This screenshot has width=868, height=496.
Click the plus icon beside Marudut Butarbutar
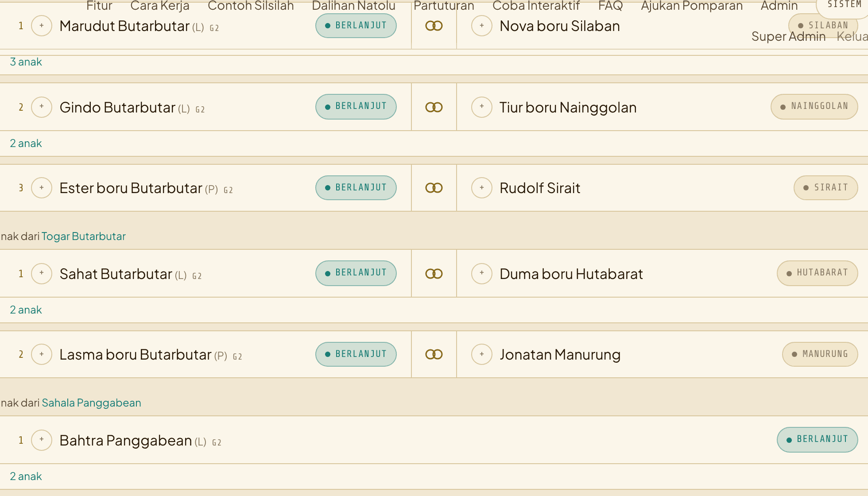42,26
